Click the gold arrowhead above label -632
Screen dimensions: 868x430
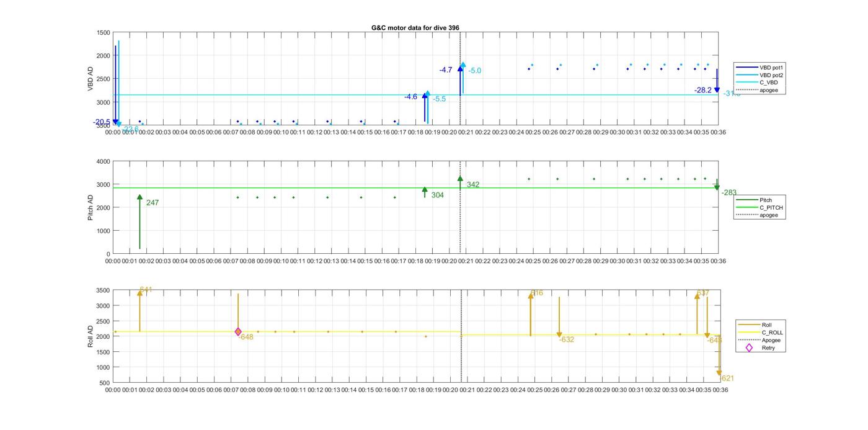point(559,335)
